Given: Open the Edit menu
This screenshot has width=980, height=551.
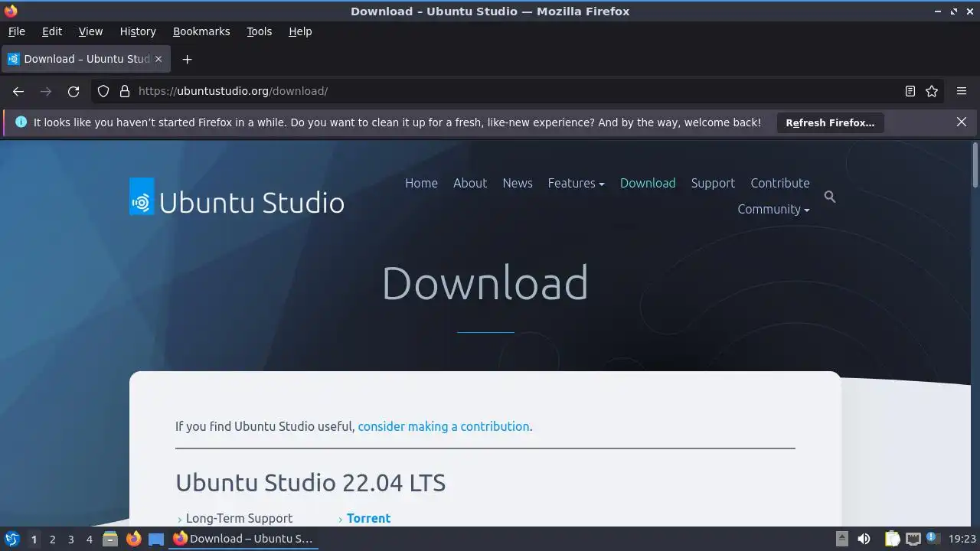Looking at the screenshot, I should pyautogui.click(x=52, y=31).
